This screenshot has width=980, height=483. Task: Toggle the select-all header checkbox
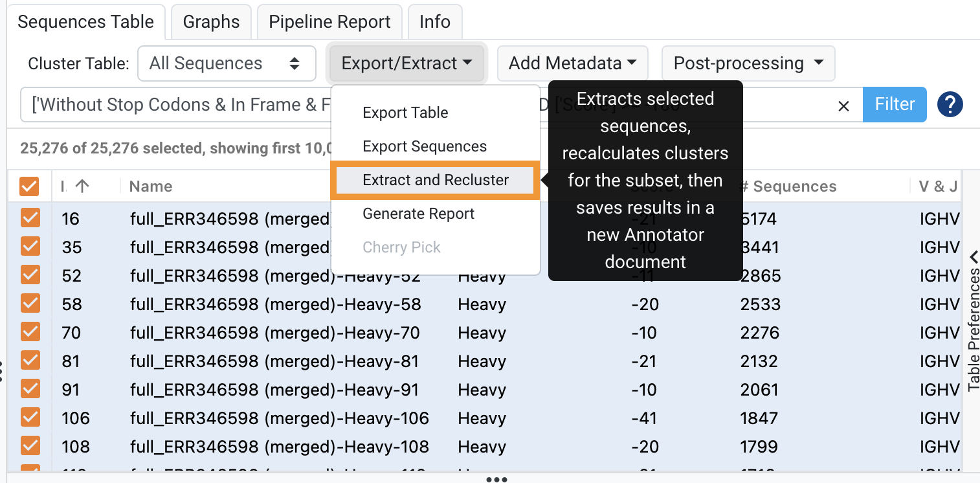[30, 186]
